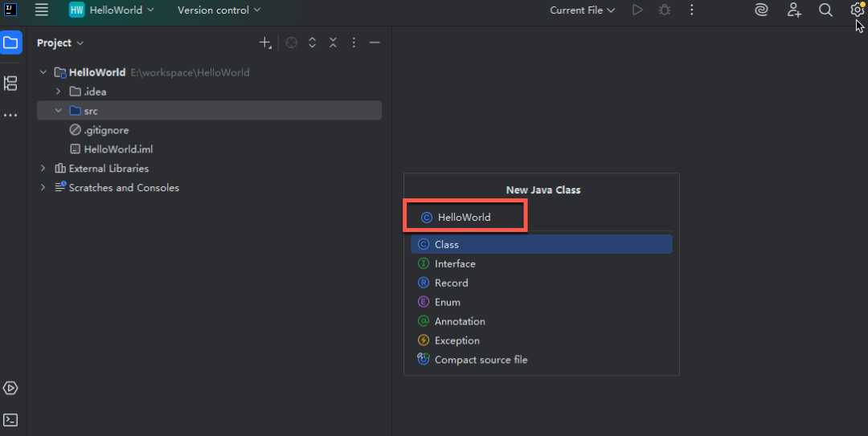This screenshot has height=436, width=868.
Task: Open the Terminal tool window icon
Action: click(10, 420)
